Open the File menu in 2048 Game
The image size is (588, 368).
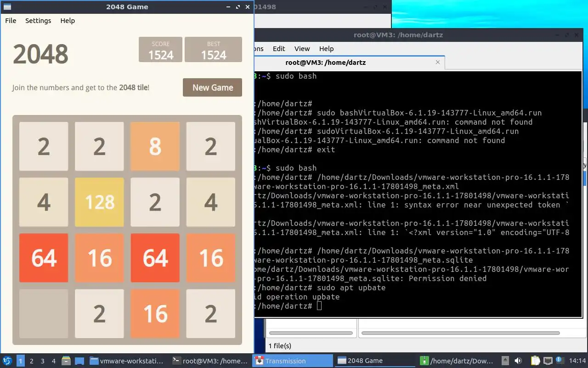tap(11, 21)
